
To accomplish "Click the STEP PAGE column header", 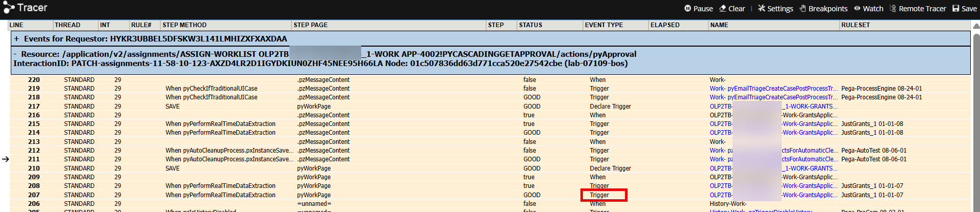I will tap(310, 25).
